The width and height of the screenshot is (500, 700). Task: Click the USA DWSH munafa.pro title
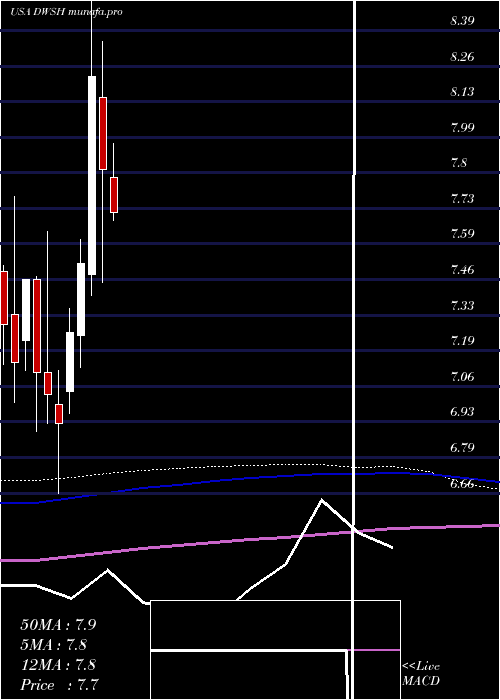point(66,12)
